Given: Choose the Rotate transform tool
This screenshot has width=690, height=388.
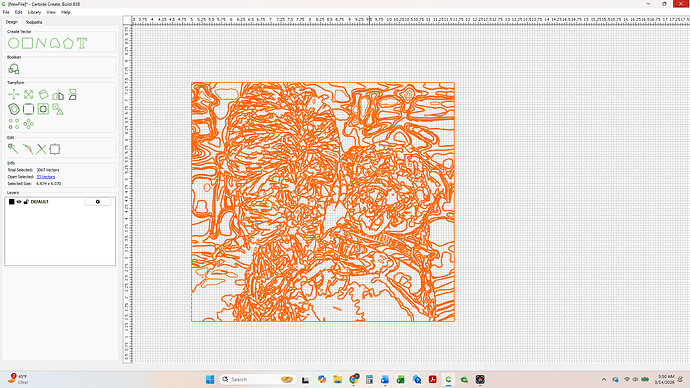Looking at the screenshot, I should [43, 94].
